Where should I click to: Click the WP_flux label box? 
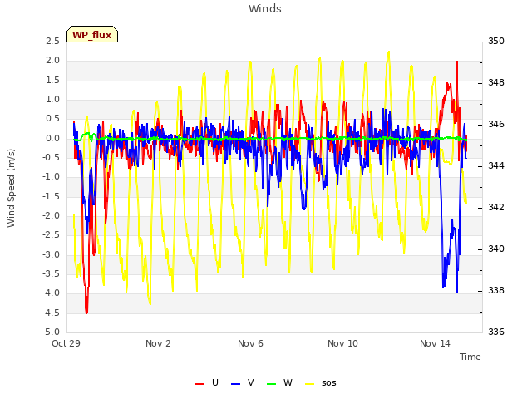(x=92, y=34)
